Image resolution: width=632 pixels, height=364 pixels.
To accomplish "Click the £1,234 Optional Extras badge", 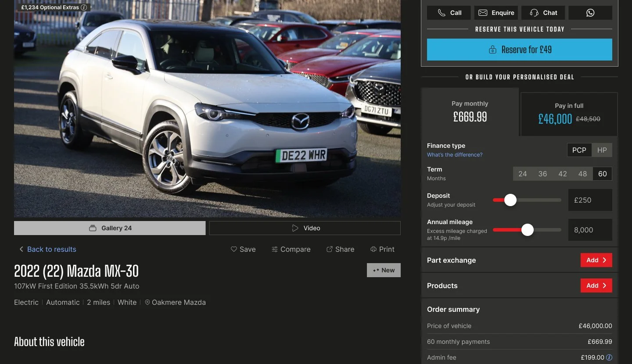I will click(x=54, y=7).
